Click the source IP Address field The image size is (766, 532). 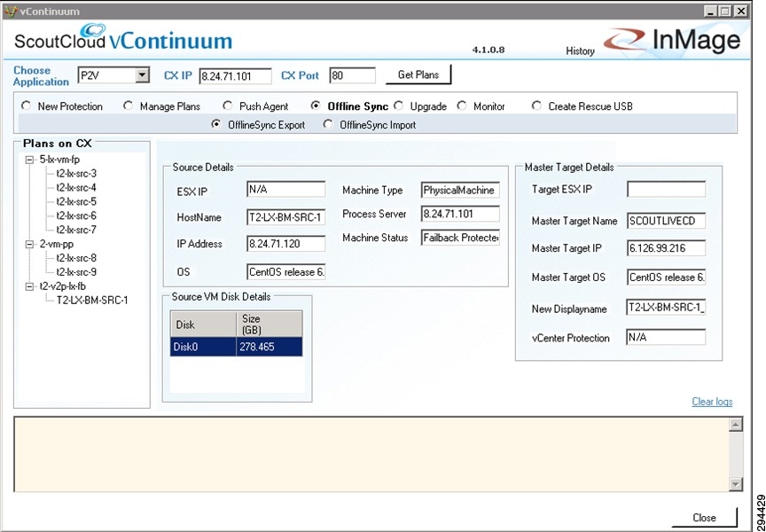point(285,244)
